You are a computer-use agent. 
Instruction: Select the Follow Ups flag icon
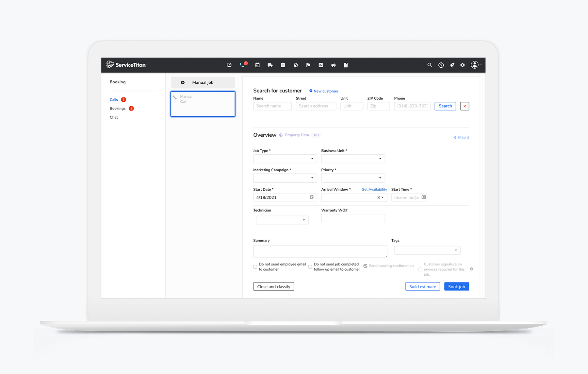point(308,65)
